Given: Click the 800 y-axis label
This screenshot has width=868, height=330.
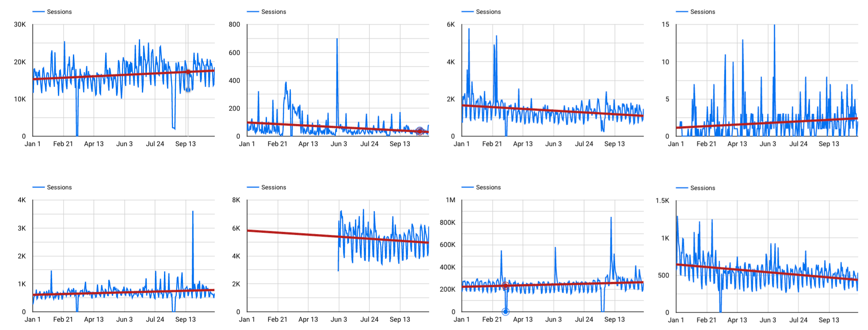Looking at the screenshot, I should pos(235,25).
